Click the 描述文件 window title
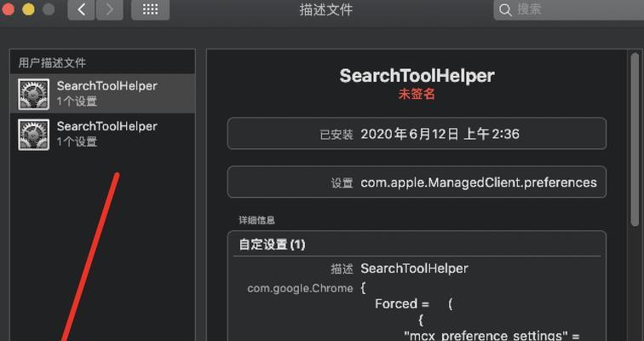 (326, 10)
